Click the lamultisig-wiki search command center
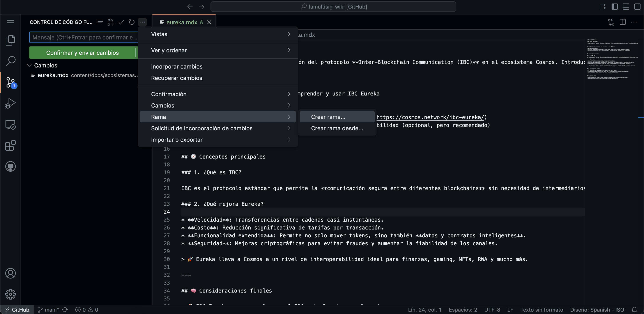 [x=333, y=7]
